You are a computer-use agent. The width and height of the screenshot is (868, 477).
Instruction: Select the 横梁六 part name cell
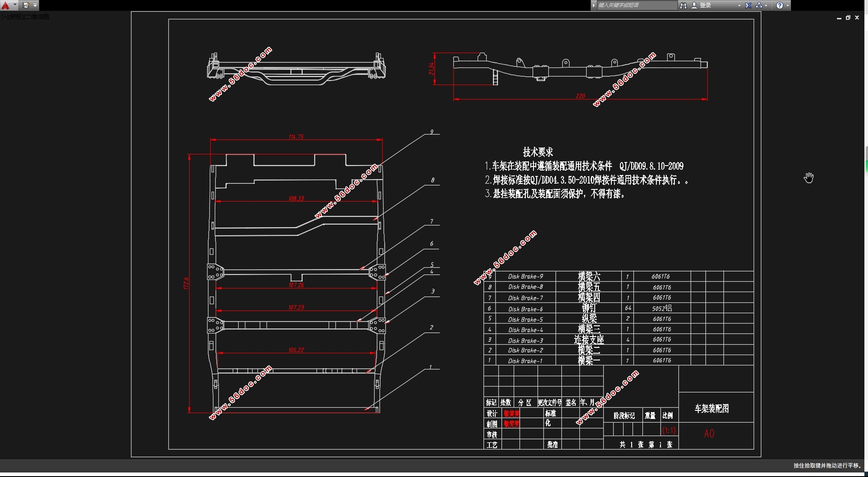point(589,276)
